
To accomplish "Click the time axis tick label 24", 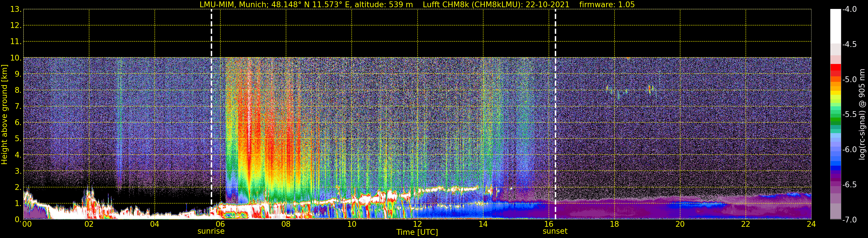I will tap(811, 224).
